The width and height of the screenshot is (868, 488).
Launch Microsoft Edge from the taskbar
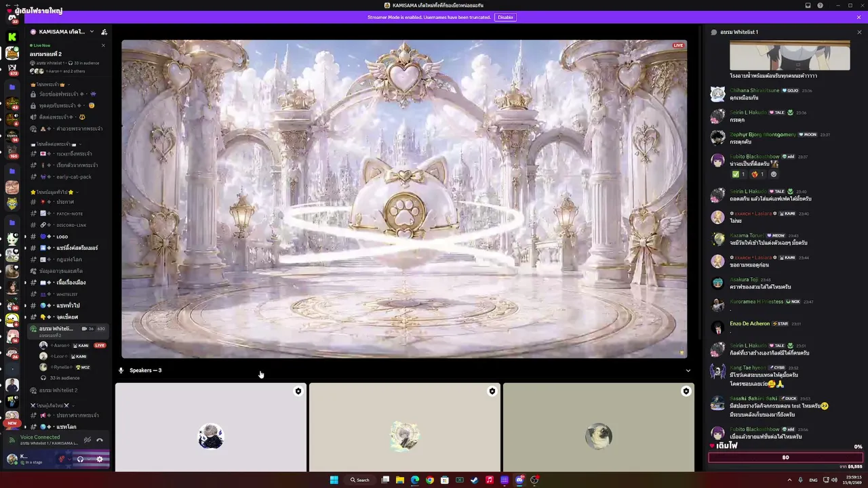pyautogui.click(x=415, y=480)
